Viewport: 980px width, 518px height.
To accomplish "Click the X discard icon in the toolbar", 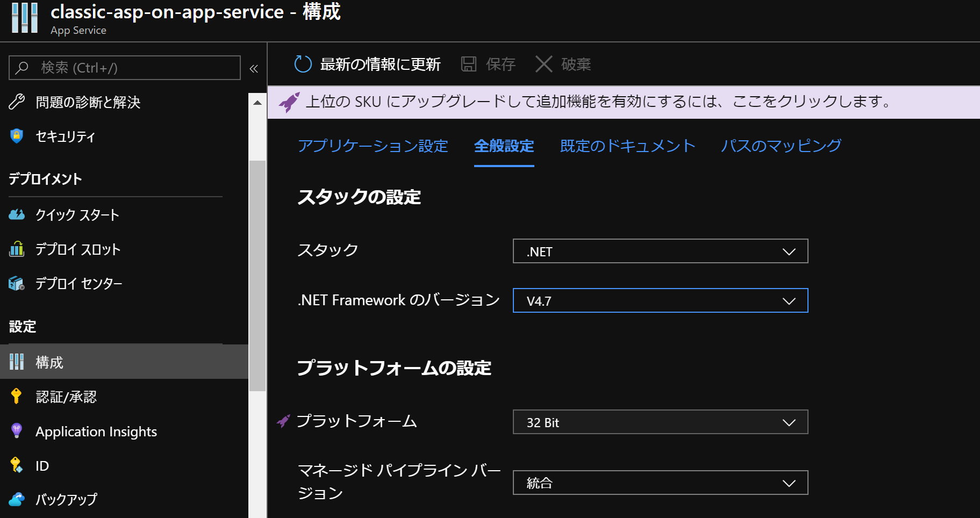I will (544, 64).
